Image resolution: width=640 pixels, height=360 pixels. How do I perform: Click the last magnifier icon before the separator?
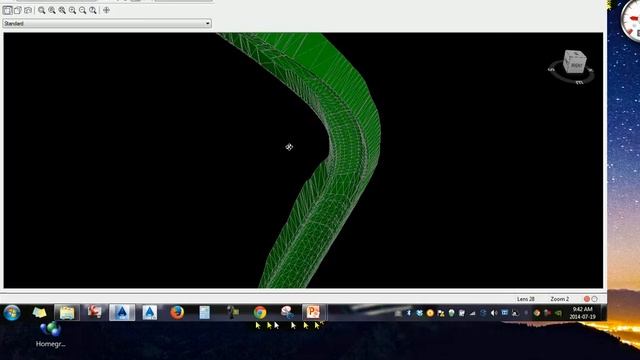[93, 10]
